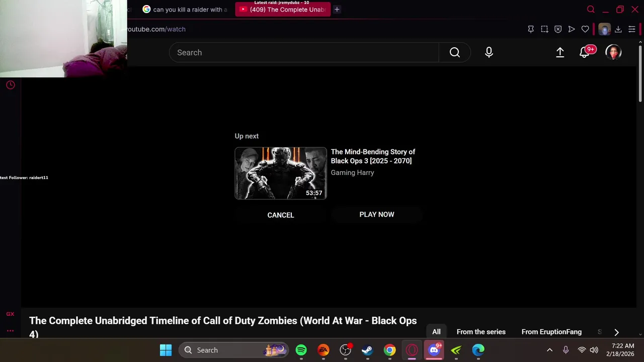Open sidebar history clock icon

[x=10, y=85]
